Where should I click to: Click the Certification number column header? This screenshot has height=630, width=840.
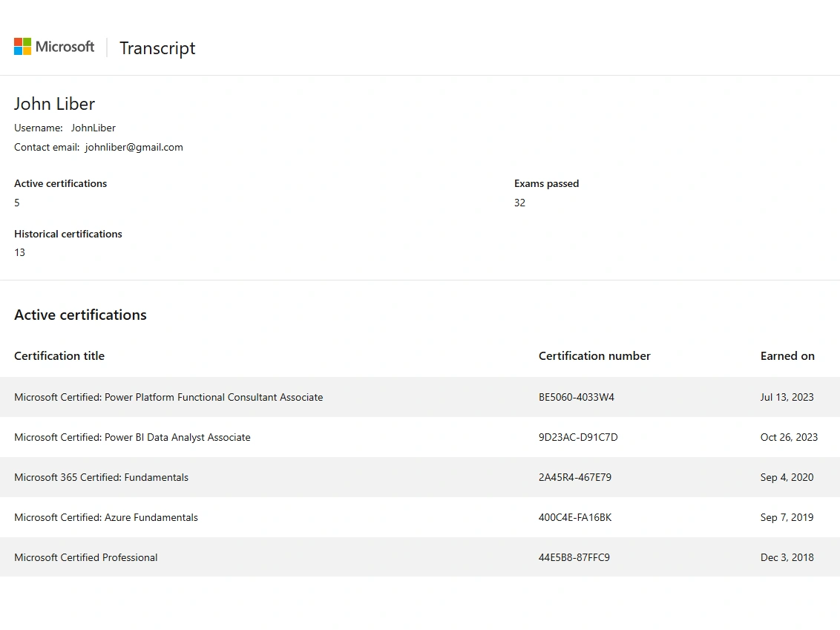click(x=594, y=355)
